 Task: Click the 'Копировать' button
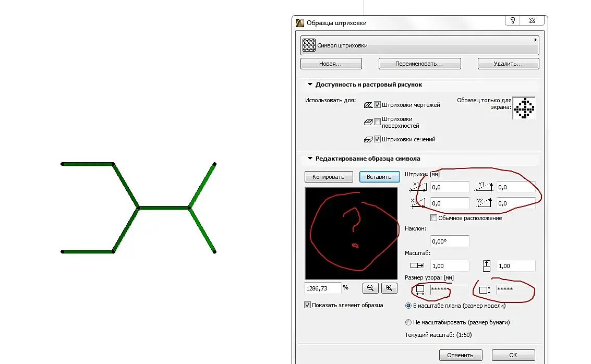(329, 177)
